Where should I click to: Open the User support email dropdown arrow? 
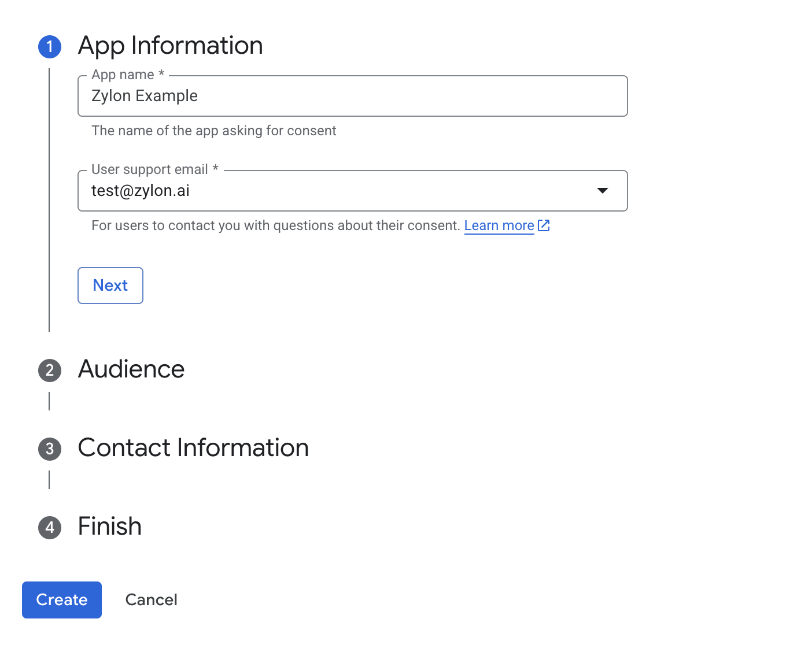pyautogui.click(x=603, y=191)
